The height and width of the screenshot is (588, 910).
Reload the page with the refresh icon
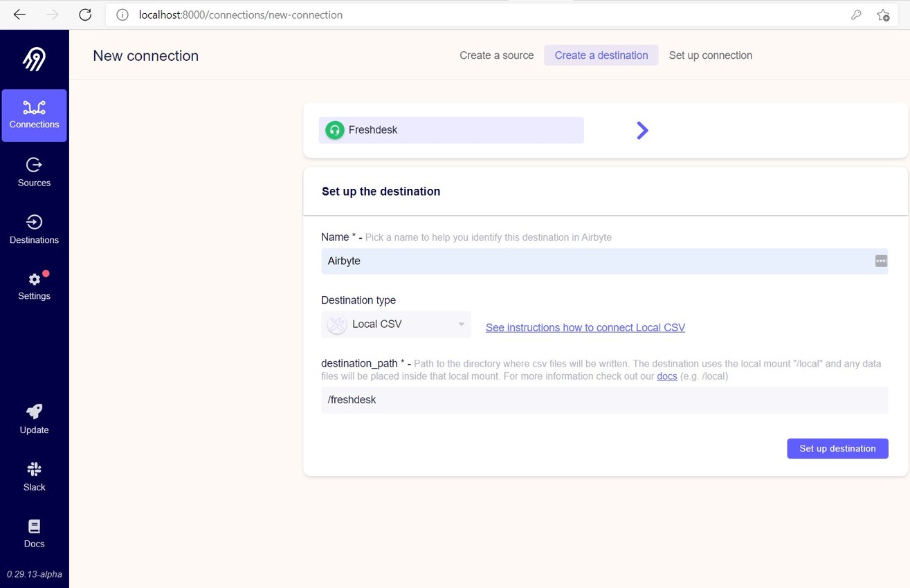coord(84,15)
